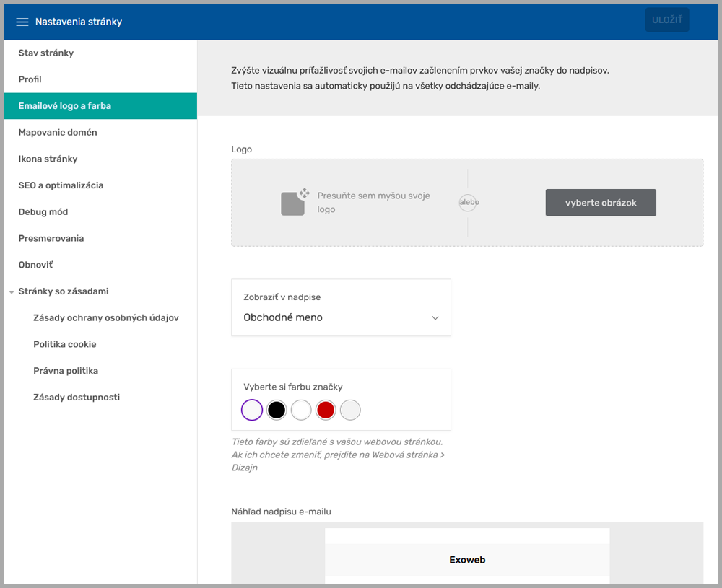Select the light grey last color swatch

point(350,411)
